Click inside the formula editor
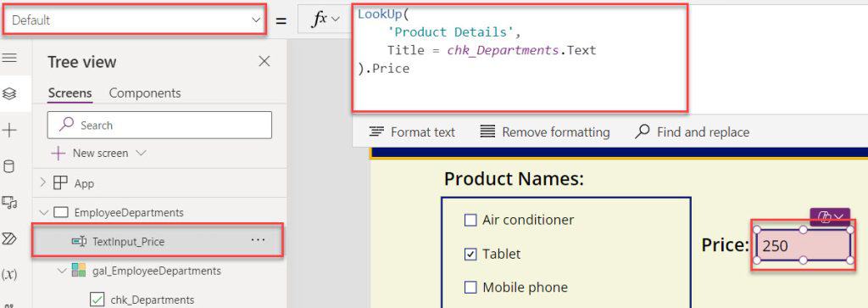 point(520,58)
